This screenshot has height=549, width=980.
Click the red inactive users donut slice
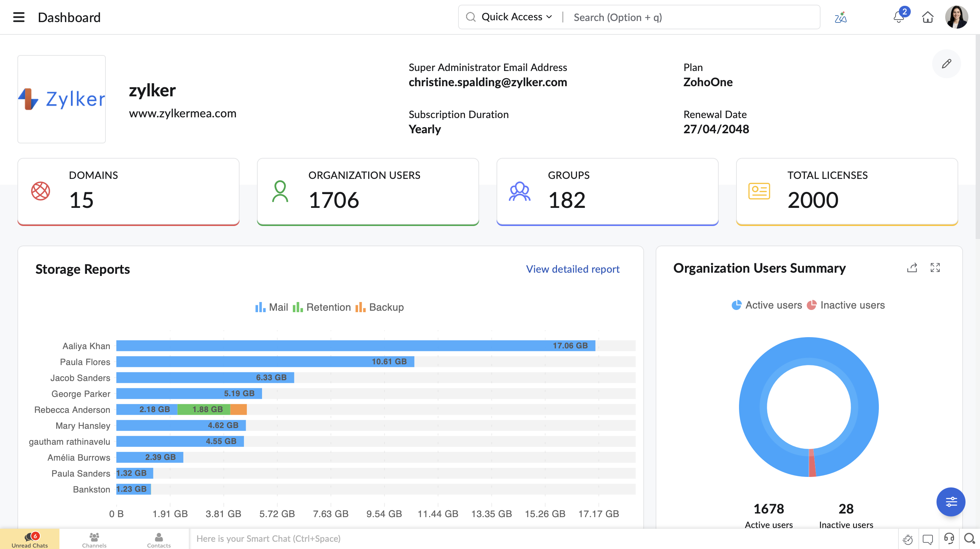(x=812, y=463)
